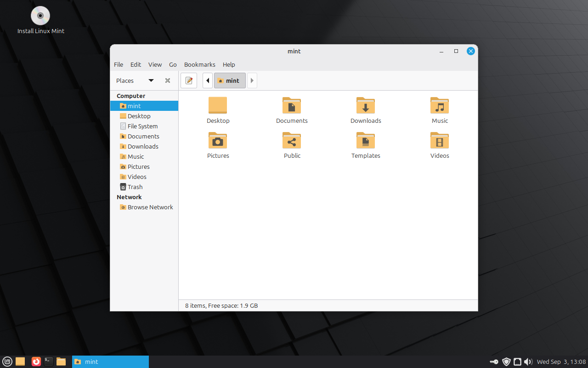The height and width of the screenshot is (368, 588).
Task: Open the Public folder icon in main pane
Action: tap(292, 140)
